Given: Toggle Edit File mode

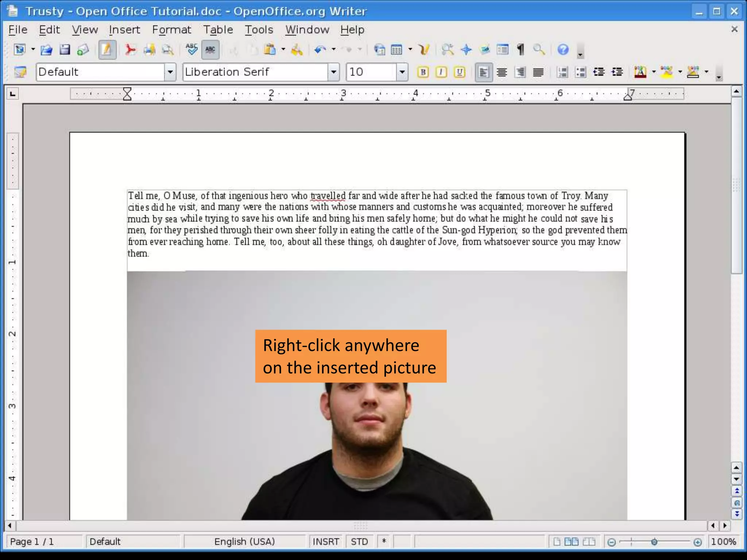Looking at the screenshot, I should coord(107,50).
